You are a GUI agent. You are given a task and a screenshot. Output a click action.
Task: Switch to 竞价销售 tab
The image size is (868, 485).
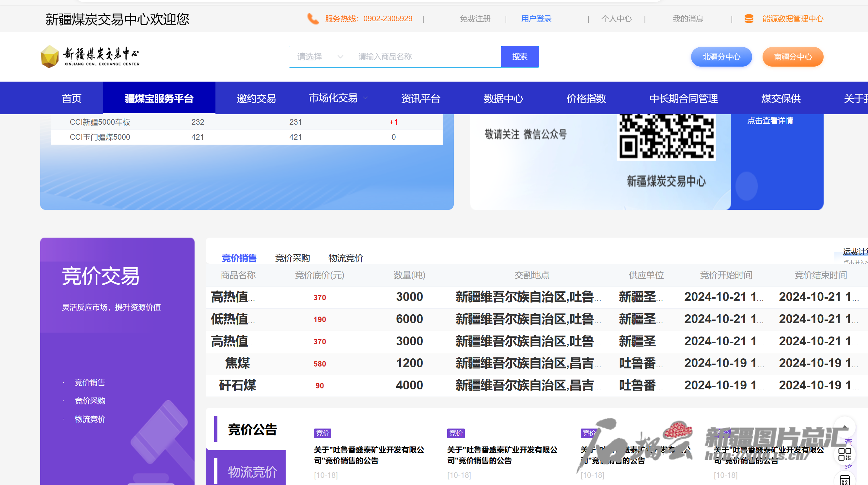pyautogui.click(x=239, y=258)
